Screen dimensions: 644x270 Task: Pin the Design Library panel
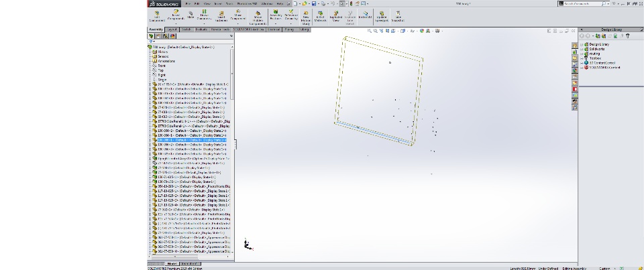click(641, 29)
